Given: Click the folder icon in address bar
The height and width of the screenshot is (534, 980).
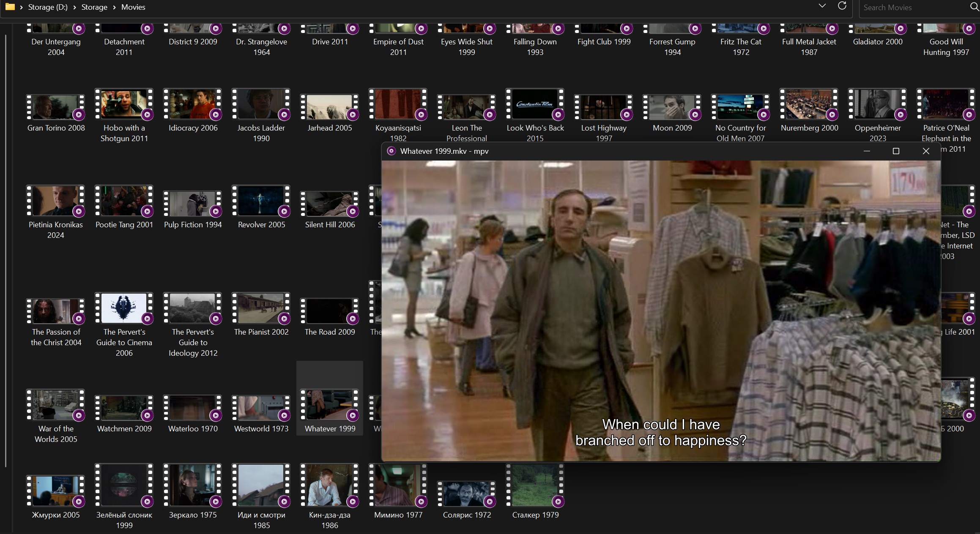Looking at the screenshot, I should [x=10, y=7].
